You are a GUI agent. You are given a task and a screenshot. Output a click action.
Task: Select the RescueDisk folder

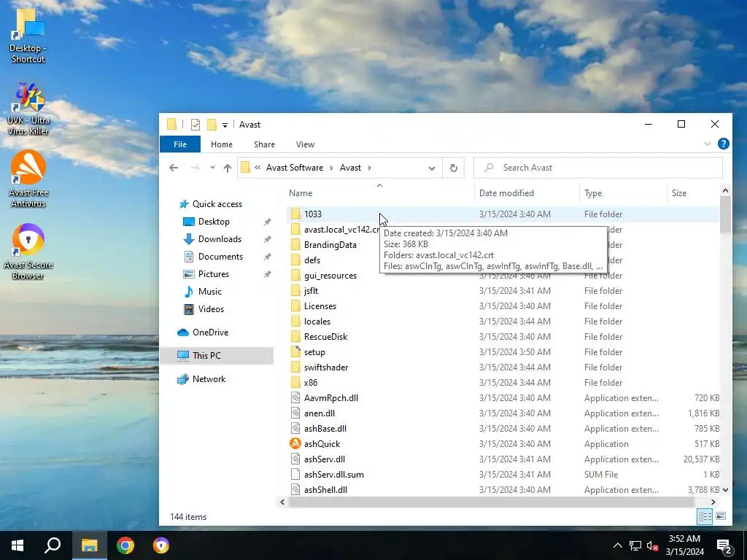[326, 337]
